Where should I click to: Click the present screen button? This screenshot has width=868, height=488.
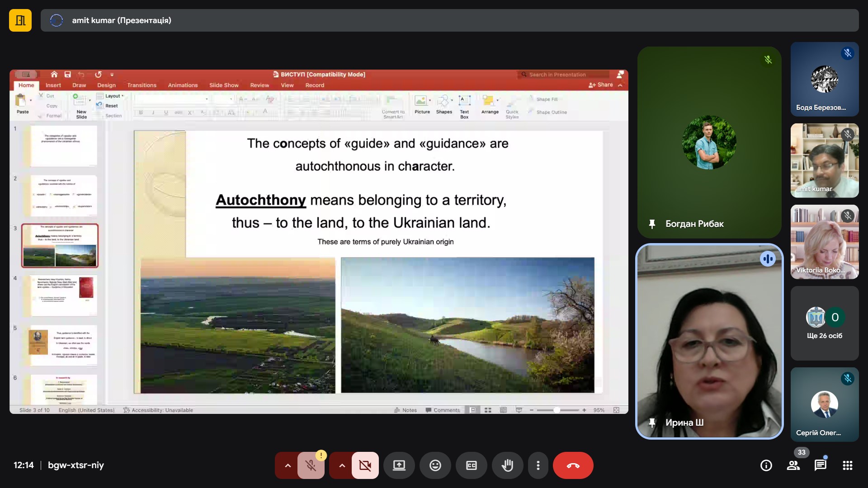tap(399, 465)
